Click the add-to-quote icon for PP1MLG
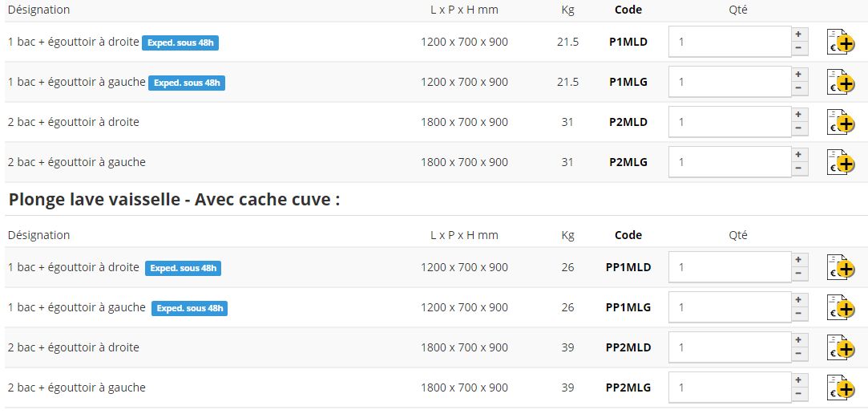This screenshot has width=868, height=418. (x=841, y=307)
